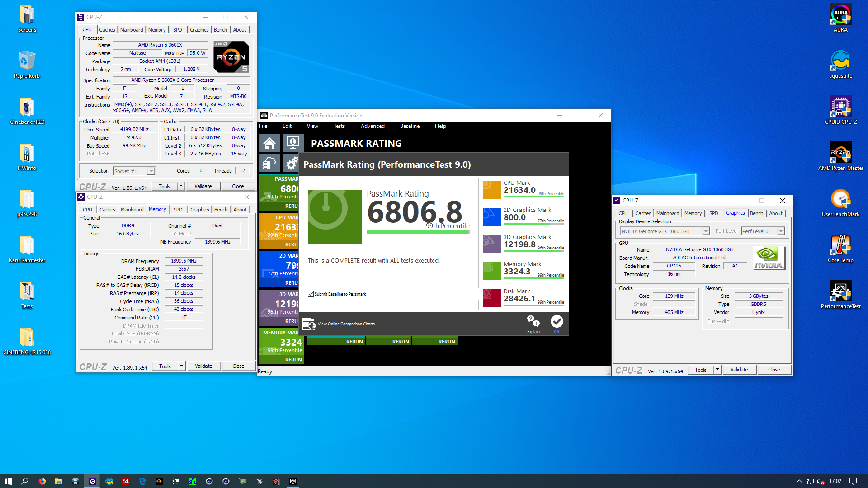868x488 pixels.
Task: Open HWInfo desktop shortcut
Action: [x=27, y=154]
